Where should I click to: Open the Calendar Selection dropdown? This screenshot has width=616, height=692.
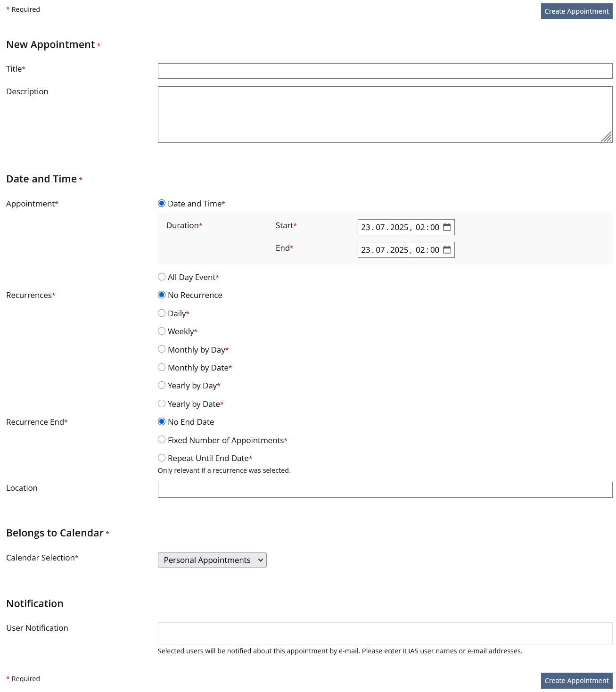pyautogui.click(x=212, y=560)
